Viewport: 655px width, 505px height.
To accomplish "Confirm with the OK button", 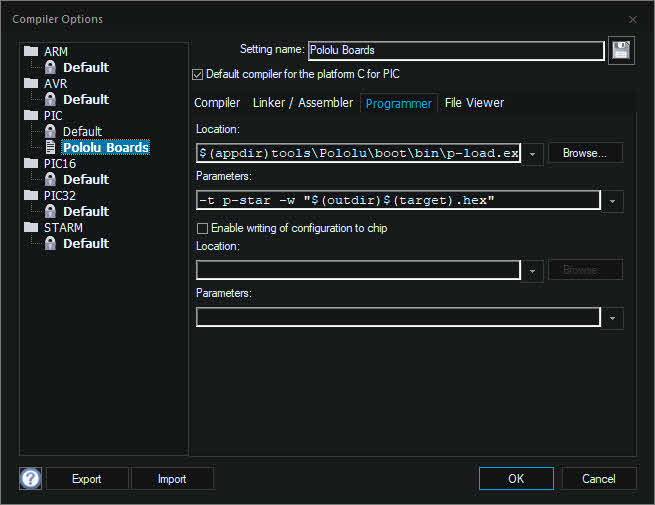I will [516, 479].
